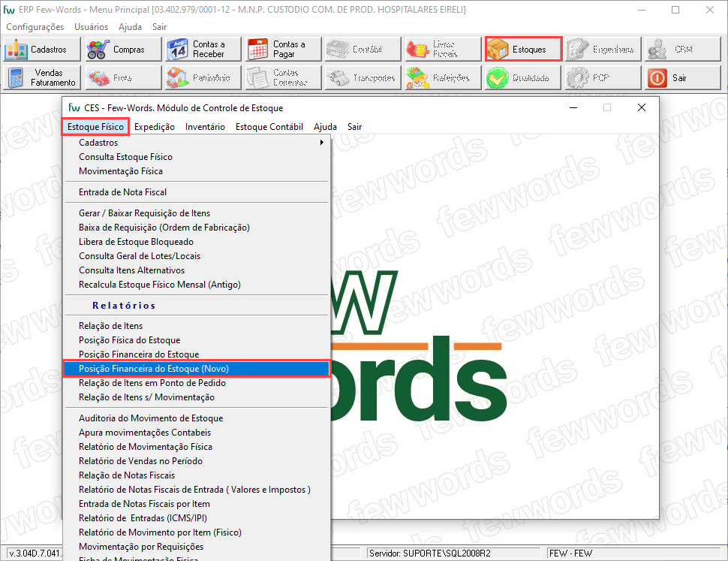This screenshot has width=728, height=561.
Task: Open the Compras shopping cart module
Action: click(x=122, y=50)
